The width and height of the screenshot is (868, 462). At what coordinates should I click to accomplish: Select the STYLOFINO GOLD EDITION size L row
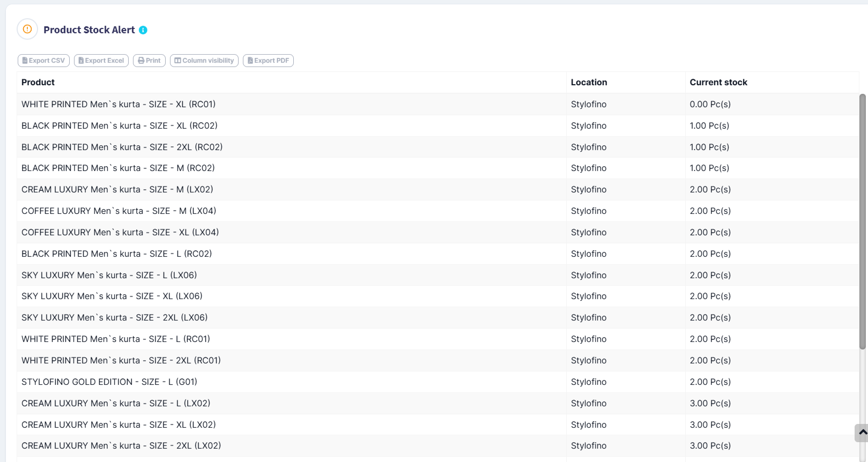109,382
